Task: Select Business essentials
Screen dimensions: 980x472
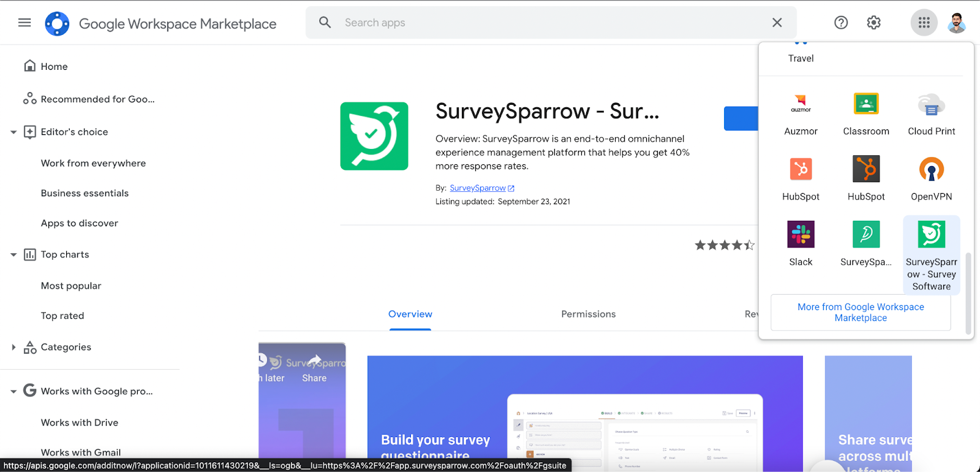Action: point(85,193)
